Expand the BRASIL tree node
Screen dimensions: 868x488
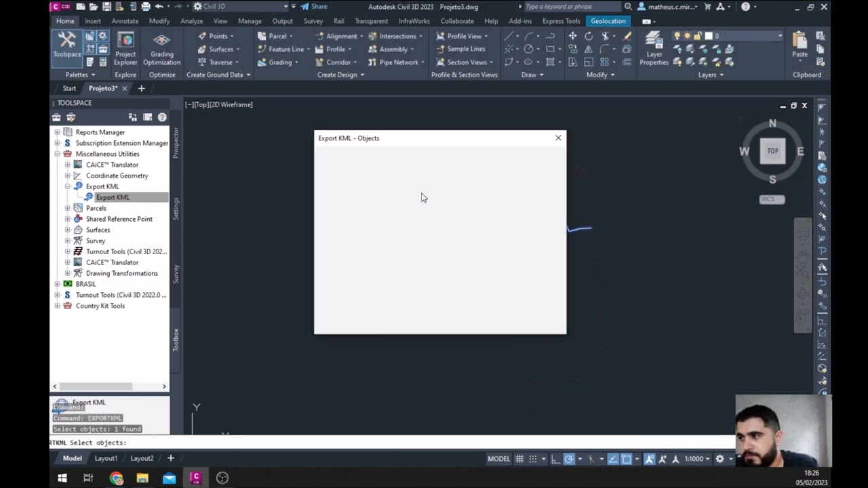coord(57,284)
